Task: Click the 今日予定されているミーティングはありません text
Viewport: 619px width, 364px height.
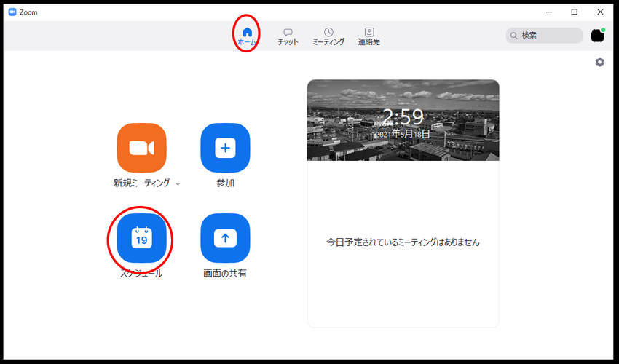Action: [403, 242]
